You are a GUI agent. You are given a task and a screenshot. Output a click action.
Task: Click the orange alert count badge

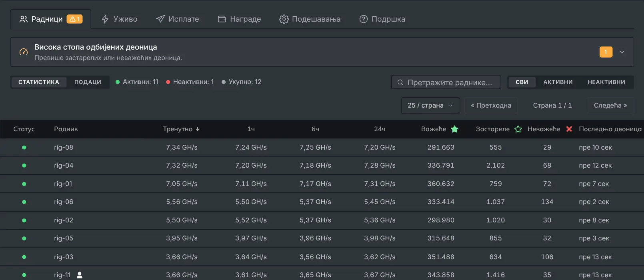coord(606,52)
